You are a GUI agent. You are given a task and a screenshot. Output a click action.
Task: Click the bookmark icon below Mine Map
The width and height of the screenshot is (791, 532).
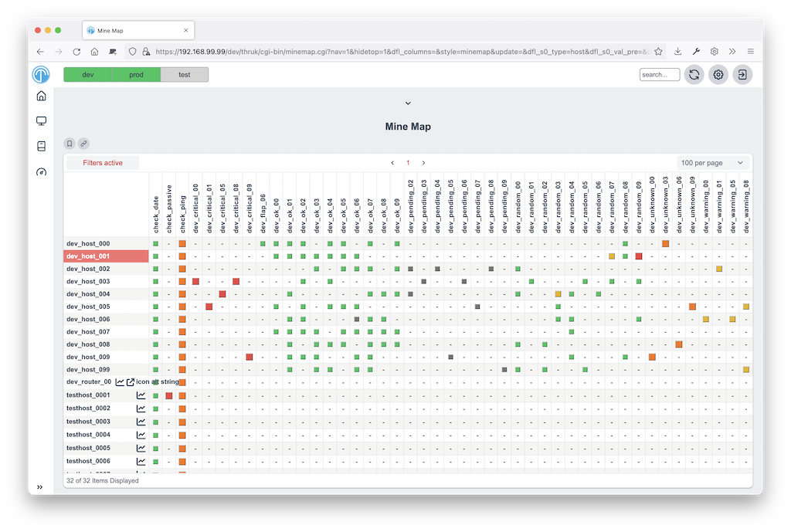point(70,144)
